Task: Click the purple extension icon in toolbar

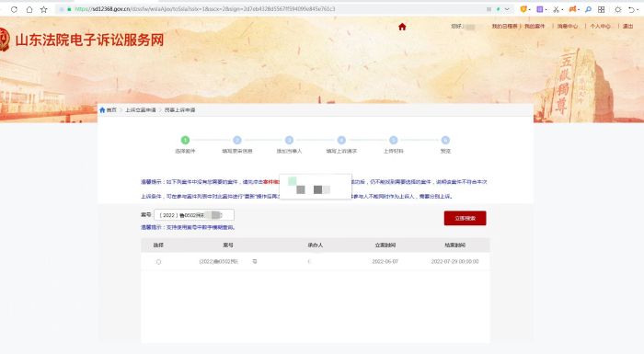Action: 540,9
